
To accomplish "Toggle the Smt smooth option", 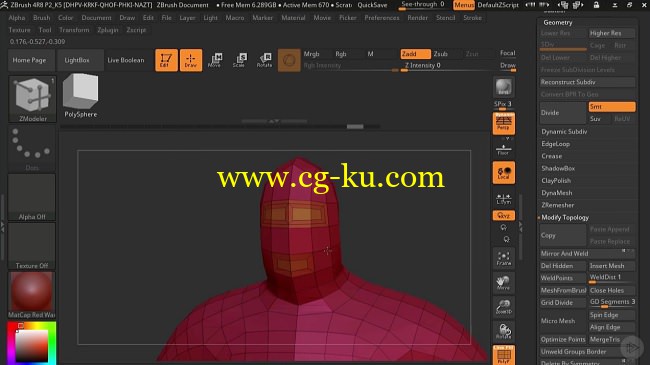I will coord(612,107).
